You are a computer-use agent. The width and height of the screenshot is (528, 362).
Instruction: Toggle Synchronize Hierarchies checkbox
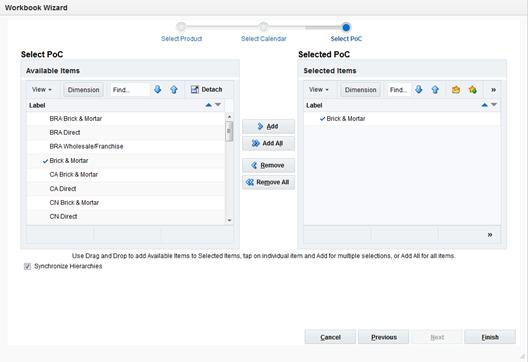[x=28, y=267]
